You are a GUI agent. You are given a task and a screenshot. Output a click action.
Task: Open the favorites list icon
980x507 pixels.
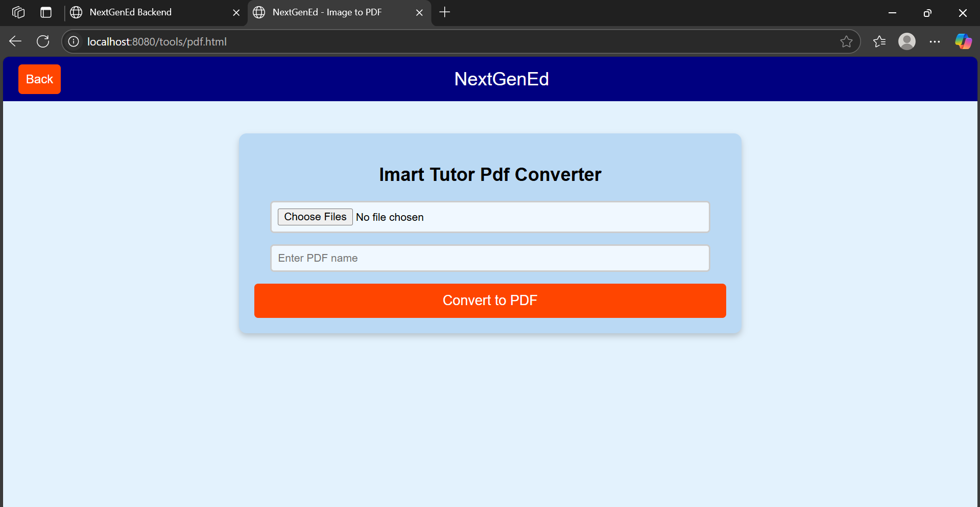879,41
